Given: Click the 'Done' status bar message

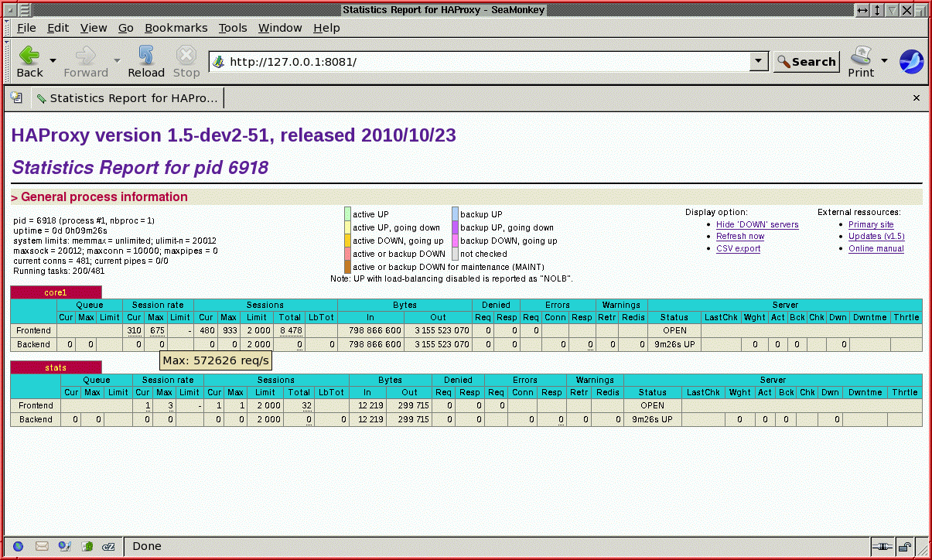Looking at the screenshot, I should [147, 546].
